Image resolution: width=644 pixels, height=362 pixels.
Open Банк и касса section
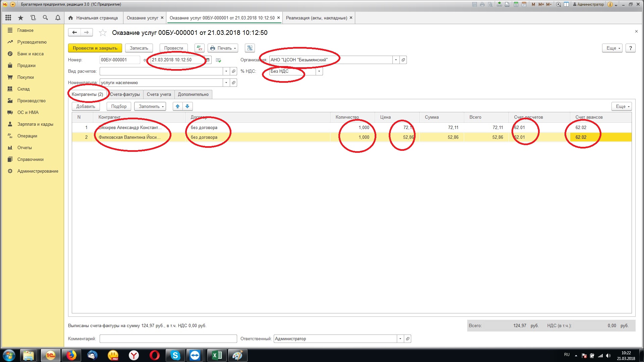pos(30,54)
